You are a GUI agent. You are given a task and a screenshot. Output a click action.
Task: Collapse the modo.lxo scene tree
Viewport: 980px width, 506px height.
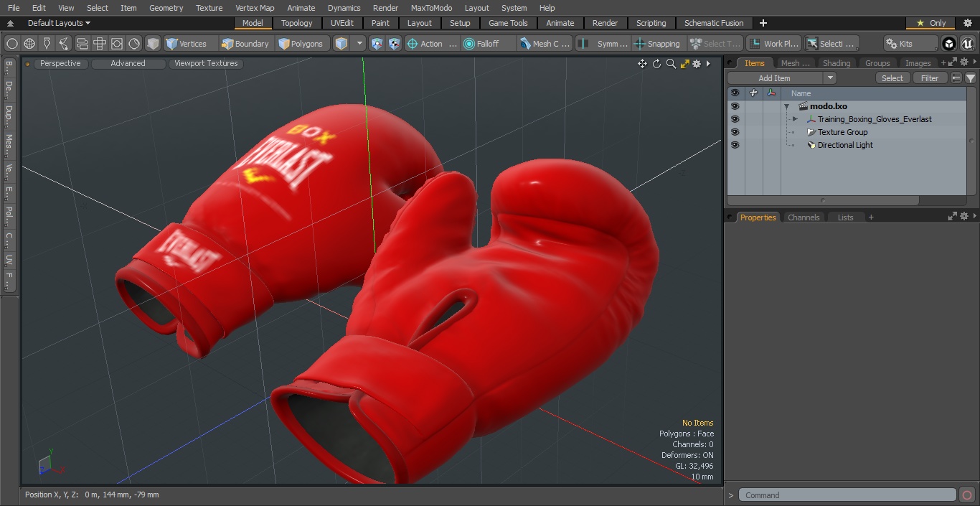coord(786,106)
